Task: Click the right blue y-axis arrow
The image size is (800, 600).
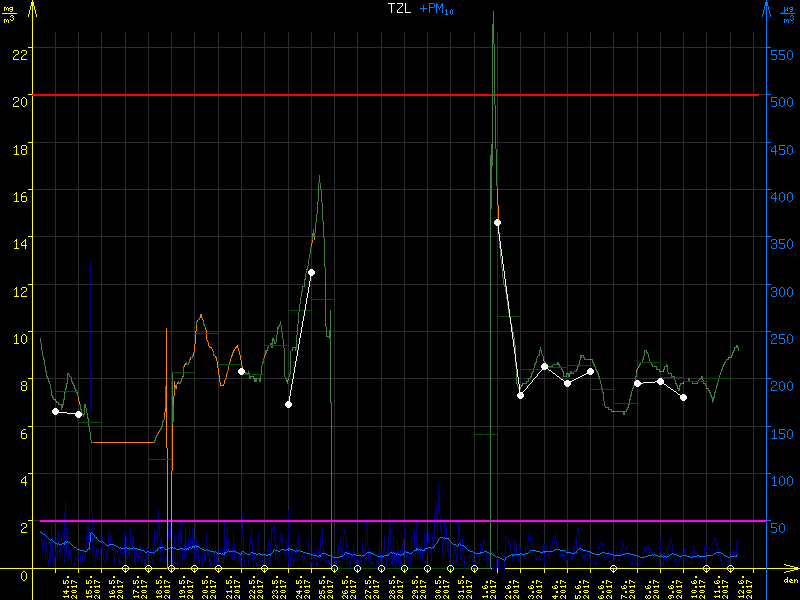Action: (x=766, y=9)
